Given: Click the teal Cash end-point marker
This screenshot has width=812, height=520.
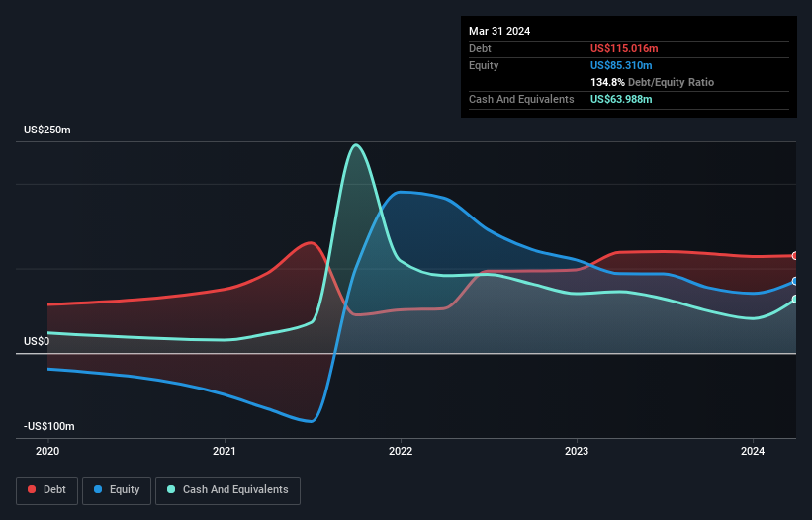Looking at the screenshot, I should pyautogui.click(x=795, y=300).
